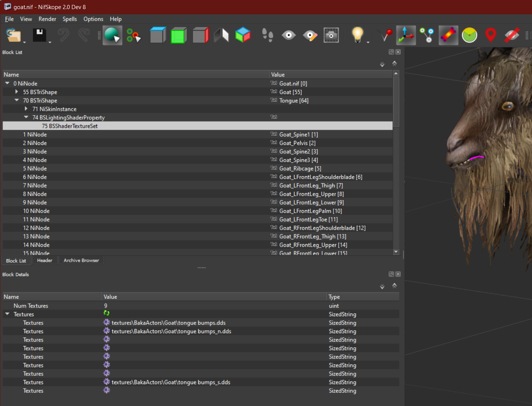Select the green front-view cube icon
The height and width of the screenshot is (406, 532).
(179, 35)
